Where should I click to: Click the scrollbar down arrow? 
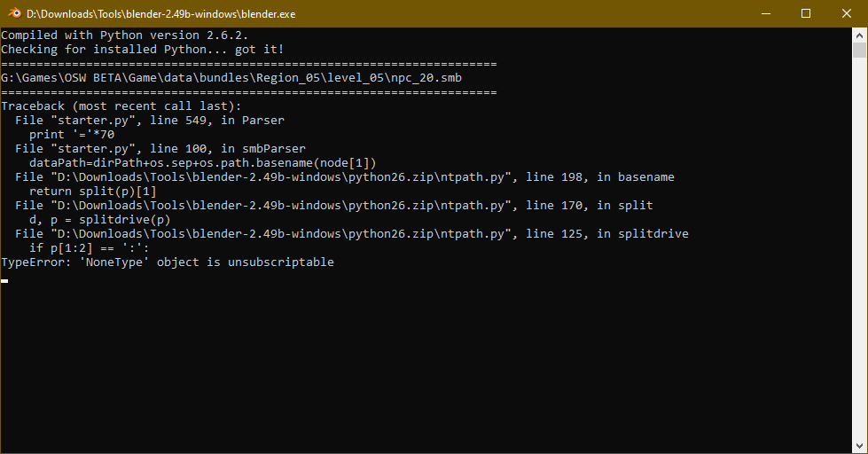pyautogui.click(x=860, y=446)
